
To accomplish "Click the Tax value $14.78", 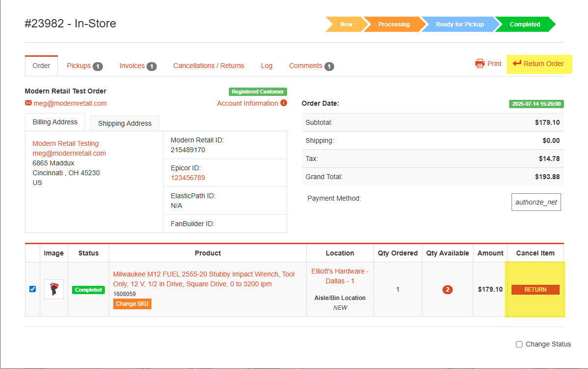I will 549,159.
